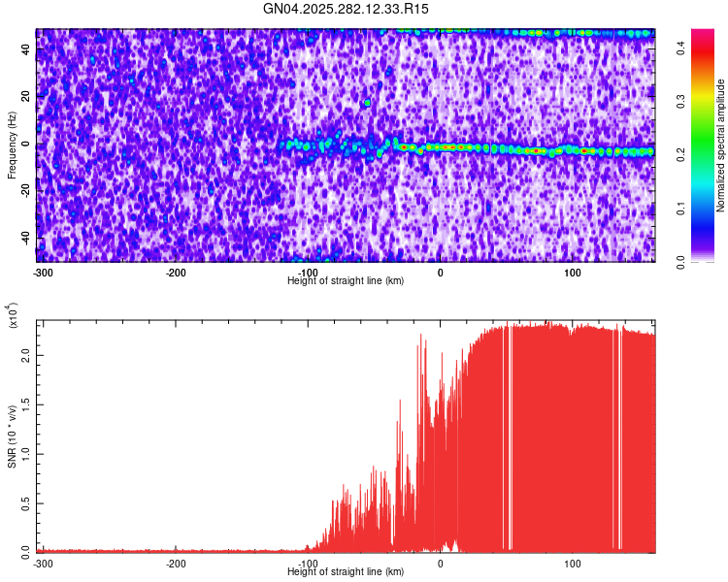This screenshot has height=582, width=728.
Task: Click the 'Frequency (Hz)' axis label
Action: [12, 145]
